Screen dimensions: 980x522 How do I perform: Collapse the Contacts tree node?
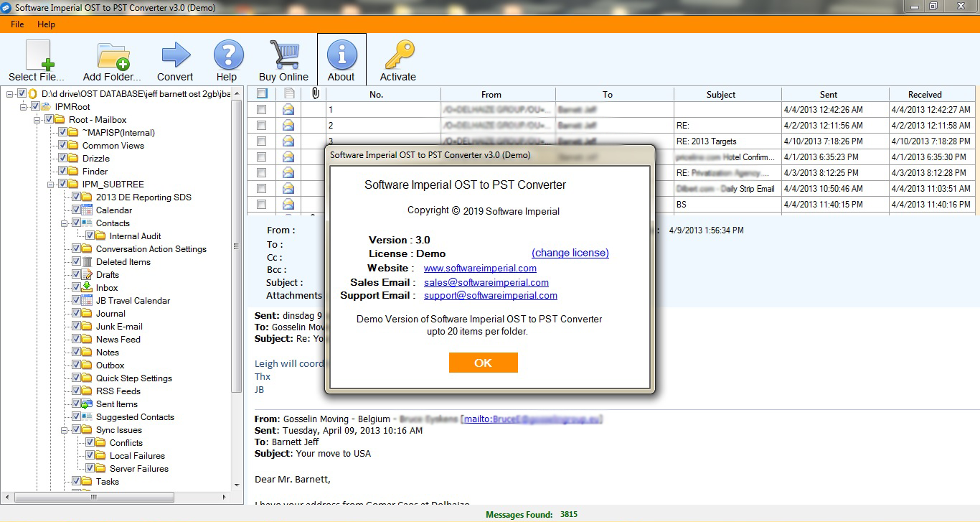click(x=65, y=223)
